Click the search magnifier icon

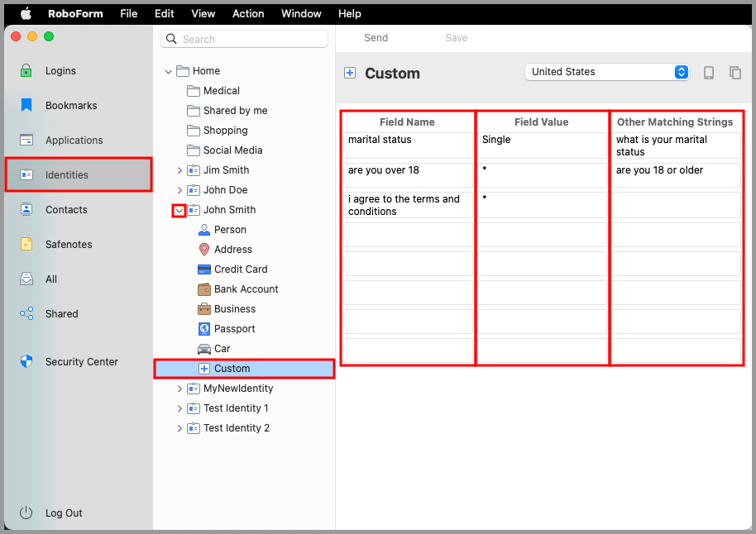pyautogui.click(x=171, y=39)
